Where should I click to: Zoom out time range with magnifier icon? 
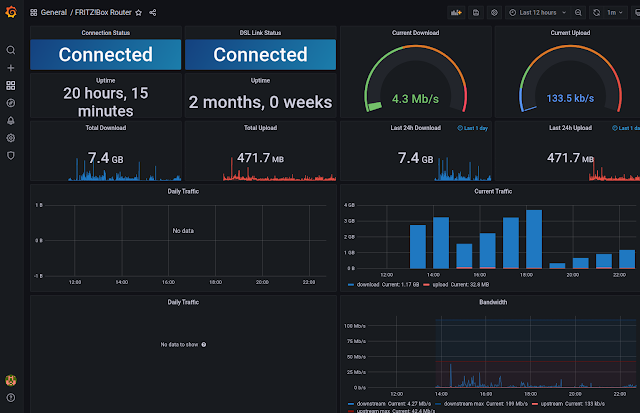coord(578,13)
